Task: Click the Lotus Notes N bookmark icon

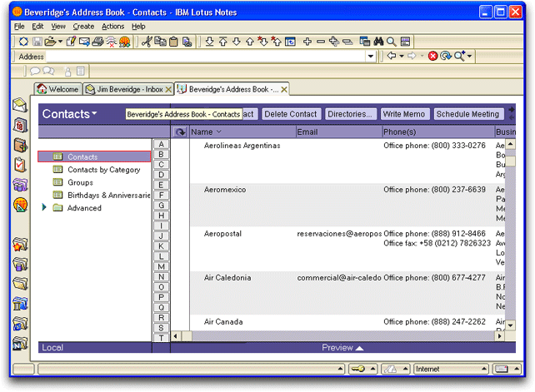Action: (20, 344)
